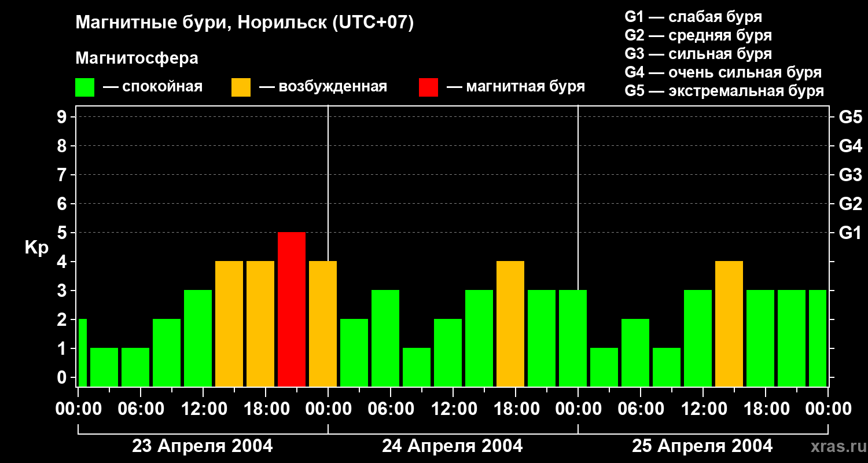Select the "12:00" time label under 24 April
This screenshot has height=463, width=868.
click(x=454, y=409)
